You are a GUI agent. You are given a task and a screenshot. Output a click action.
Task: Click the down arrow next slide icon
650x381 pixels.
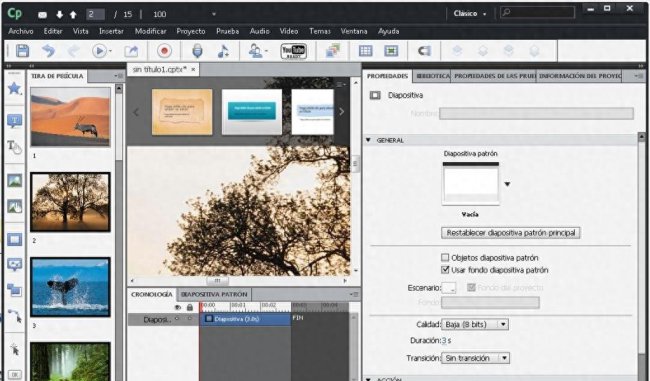[x=60, y=15]
